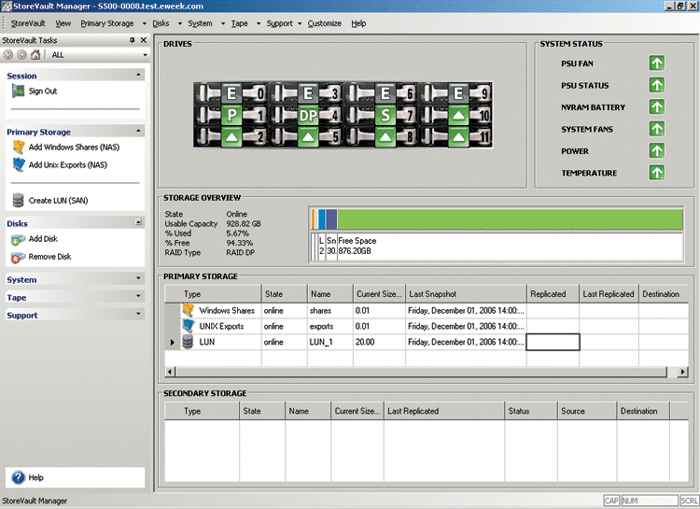
Task: Select drive bay 11
Action: 458,137
